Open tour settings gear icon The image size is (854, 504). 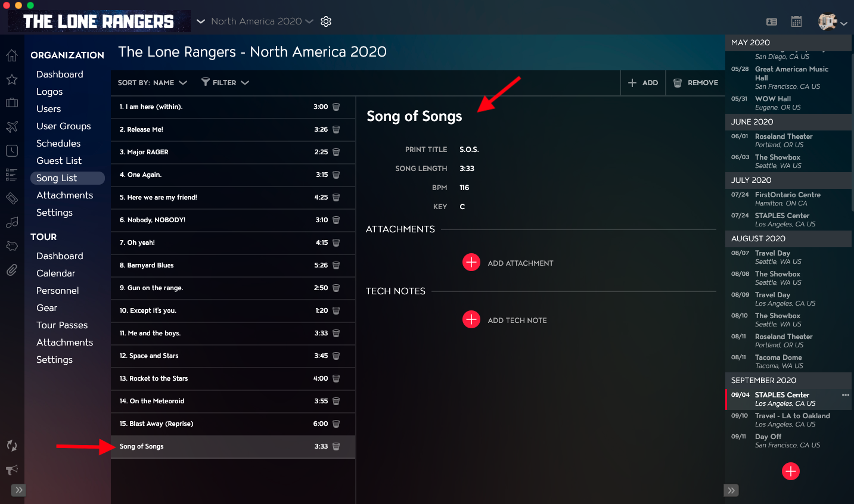326,21
